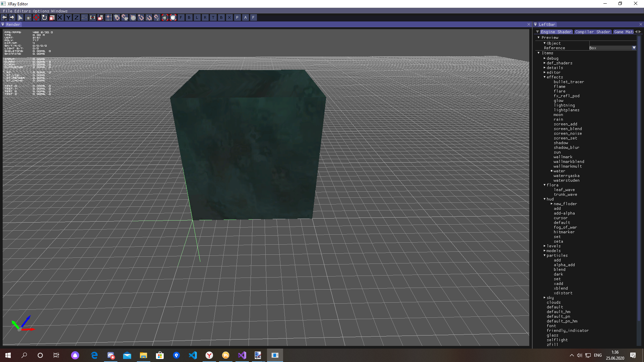This screenshot has width=644, height=362.
Task: Select the waterryaska shader item
Action: [566, 176]
